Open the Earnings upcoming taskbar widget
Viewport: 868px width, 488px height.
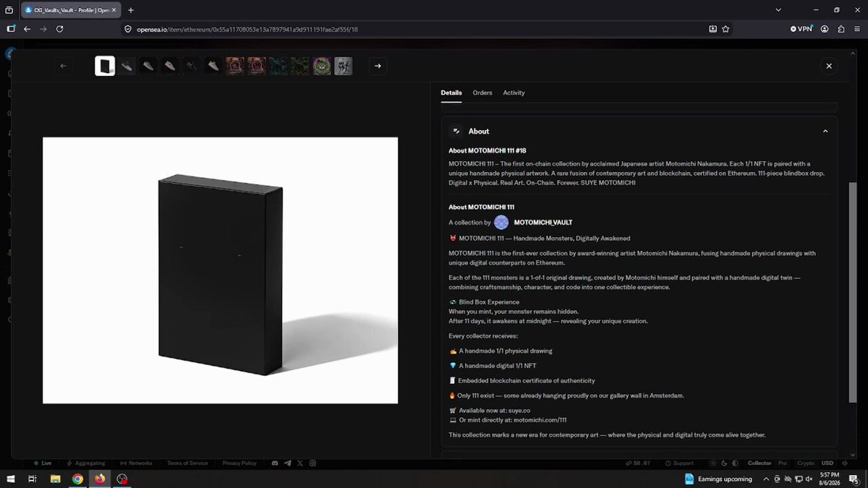(x=719, y=479)
